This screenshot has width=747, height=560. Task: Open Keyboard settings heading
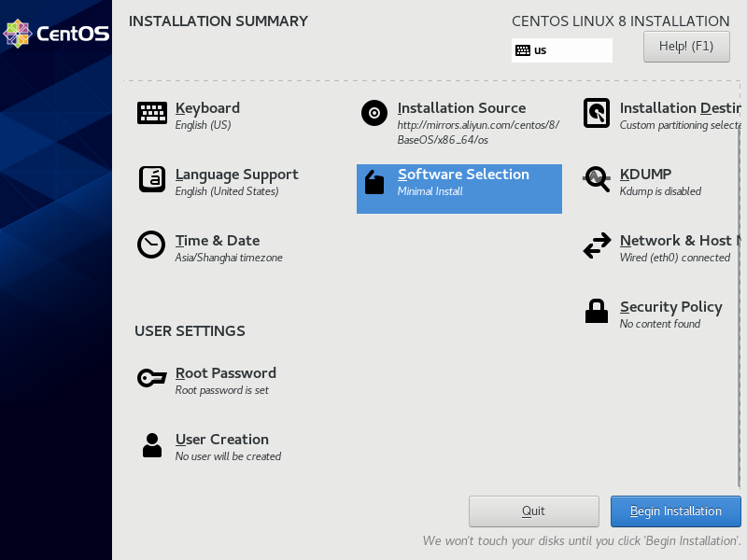pos(207,108)
